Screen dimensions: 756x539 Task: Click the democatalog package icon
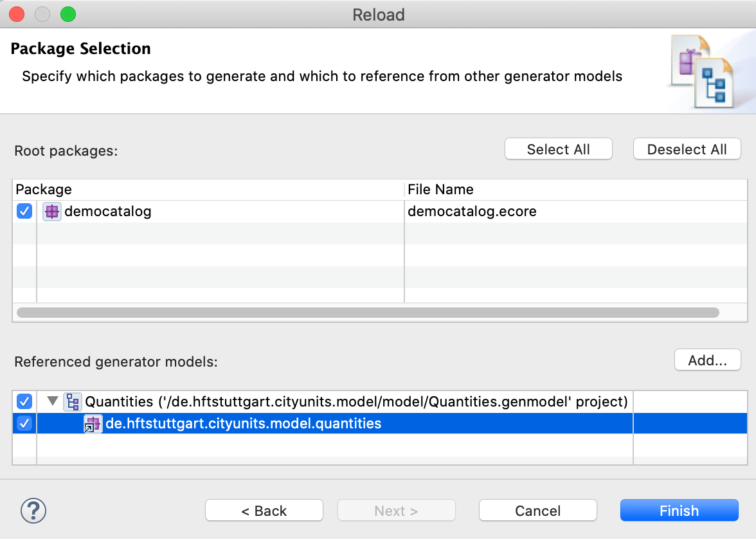[51, 212]
